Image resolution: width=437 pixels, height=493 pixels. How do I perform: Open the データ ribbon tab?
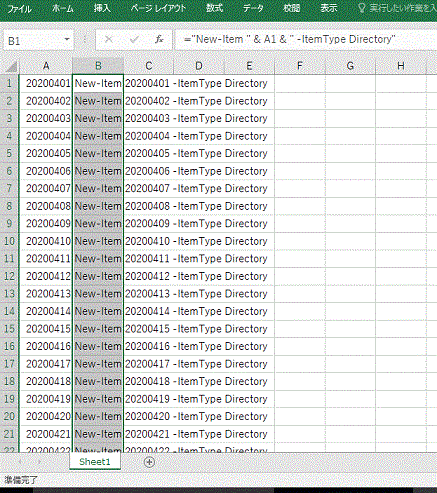253,8
